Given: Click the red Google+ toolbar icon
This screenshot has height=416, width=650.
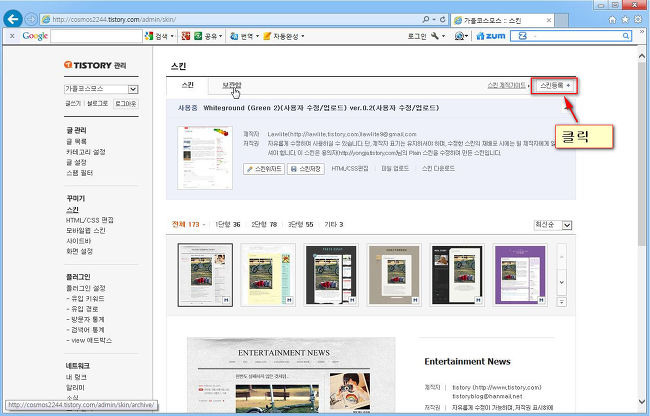Looking at the screenshot, I should pos(186,36).
